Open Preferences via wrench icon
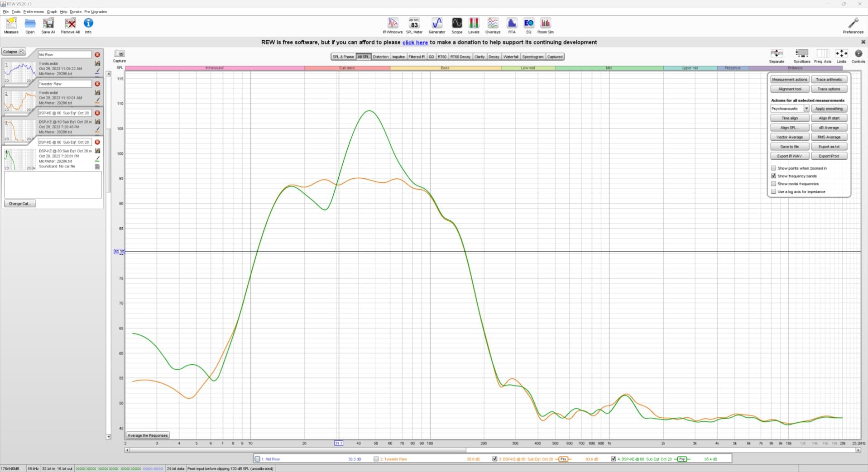Image resolution: width=868 pixels, height=472 pixels. tap(853, 26)
